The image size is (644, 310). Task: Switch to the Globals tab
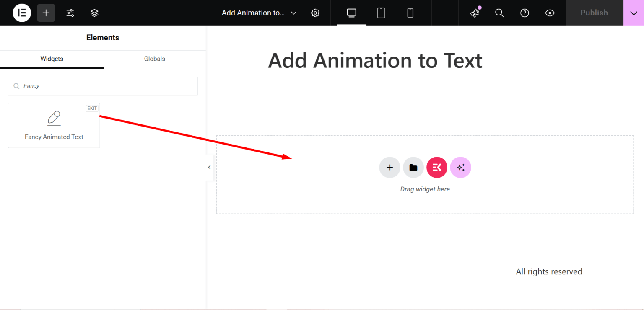pos(154,59)
